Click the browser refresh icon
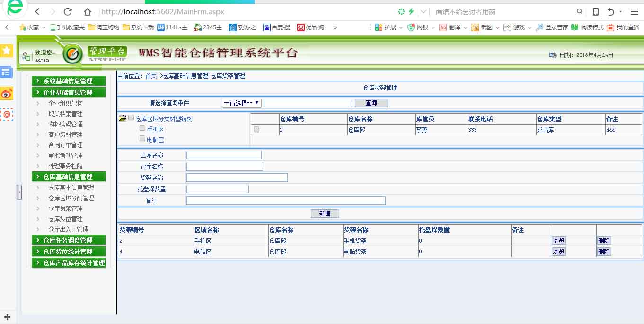 pos(68,12)
